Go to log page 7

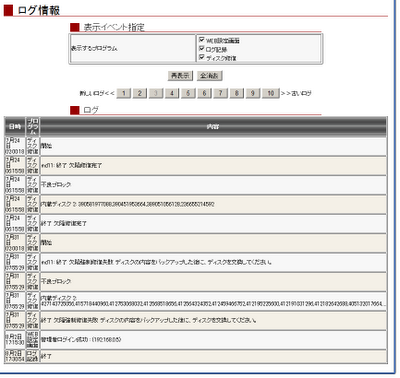tap(220, 93)
